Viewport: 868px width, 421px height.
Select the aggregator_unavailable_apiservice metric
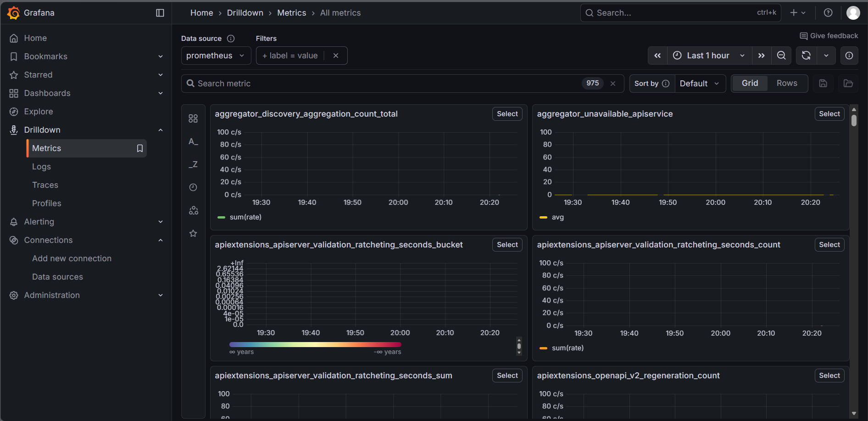[829, 114]
